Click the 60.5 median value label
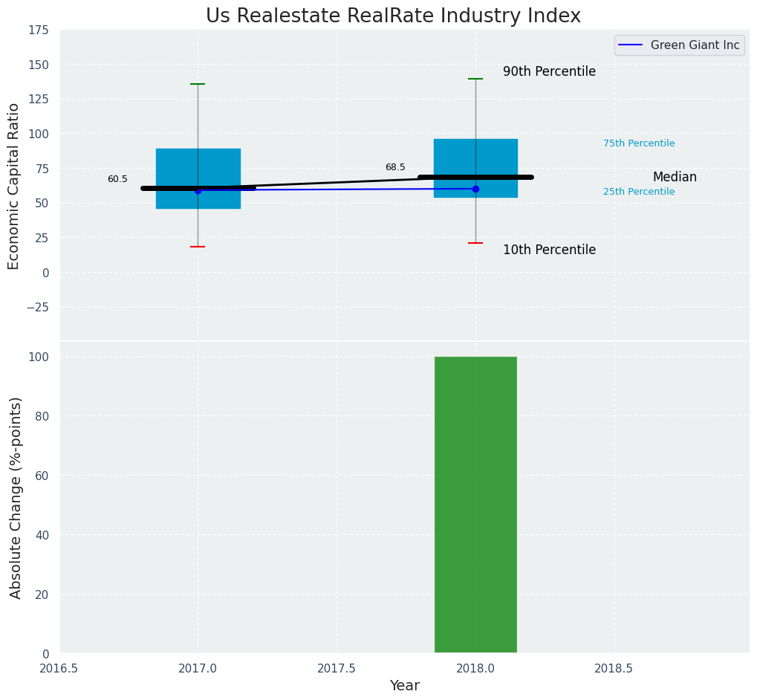Image resolution: width=757 pixels, height=700 pixels. click(117, 179)
